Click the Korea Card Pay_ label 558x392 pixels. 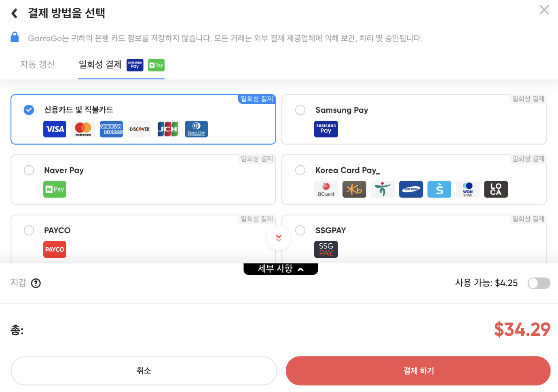point(348,170)
